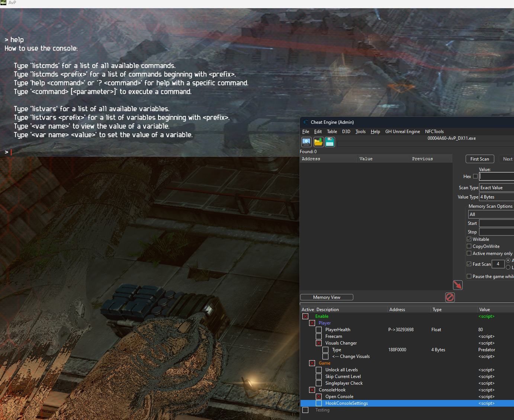Toggle the Writable checkbox
This screenshot has width=514, height=420.
tap(469, 239)
